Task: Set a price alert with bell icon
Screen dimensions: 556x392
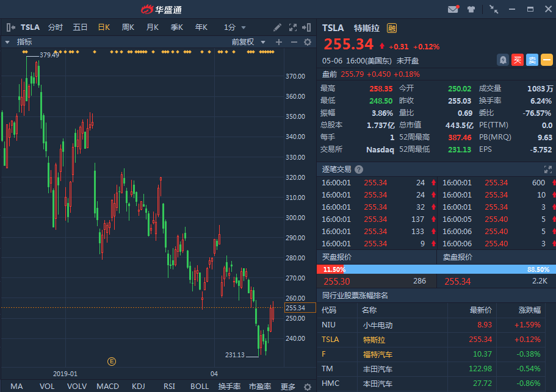Action: coord(502,60)
